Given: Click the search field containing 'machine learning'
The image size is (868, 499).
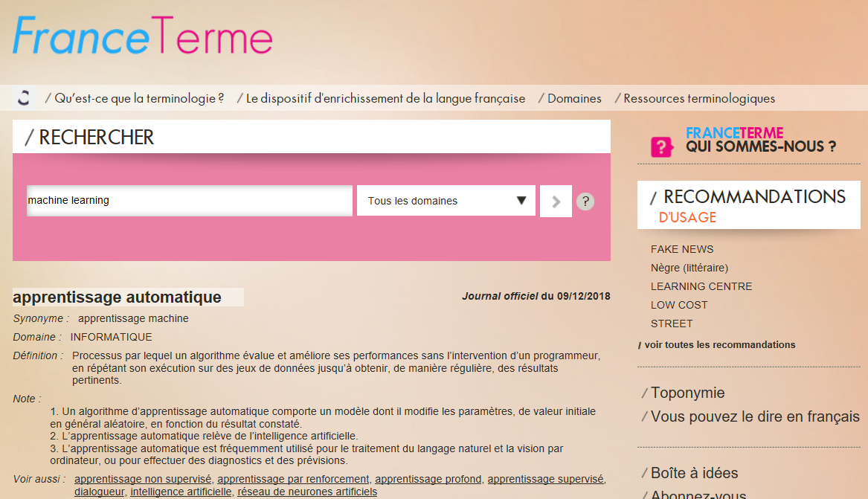Looking at the screenshot, I should (x=190, y=200).
